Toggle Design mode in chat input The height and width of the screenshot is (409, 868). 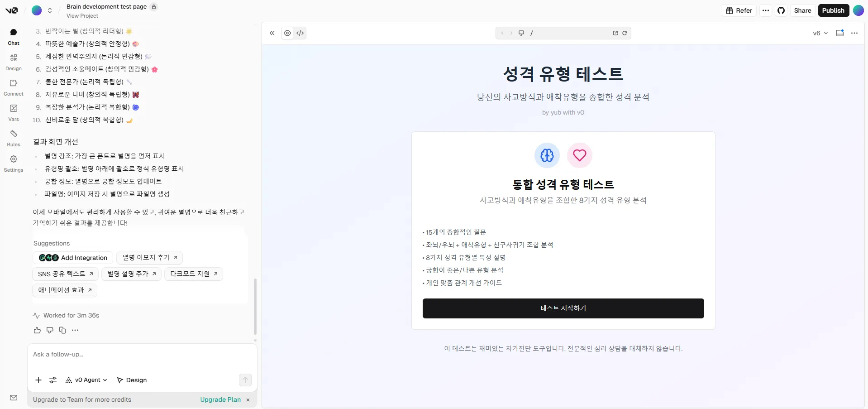click(x=132, y=380)
